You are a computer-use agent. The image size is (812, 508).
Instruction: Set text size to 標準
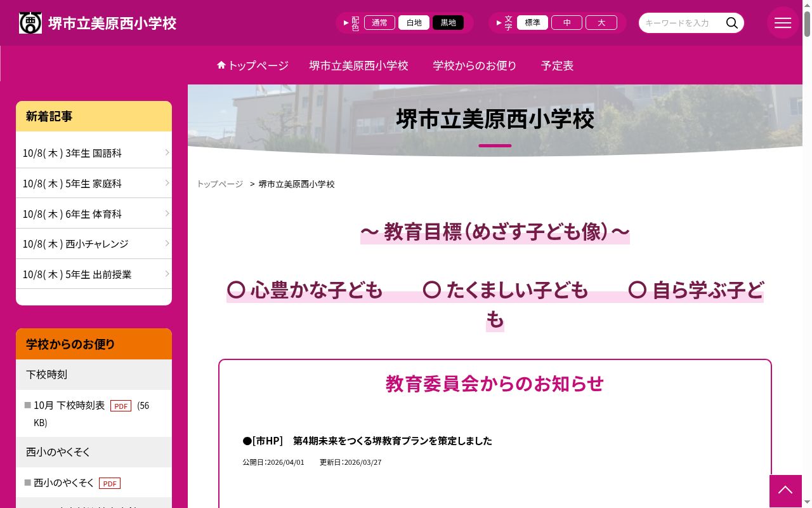coord(532,23)
